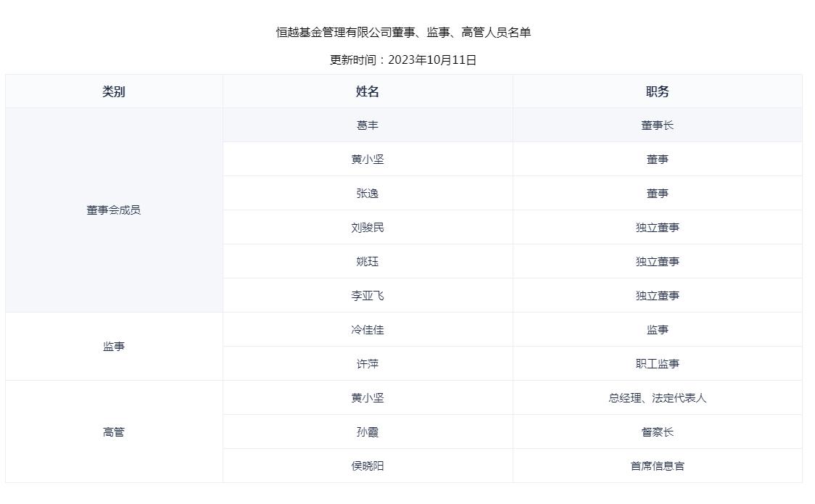This screenshot has width=815, height=504.
Task: Select the name 李亚飞
Action: click(x=368, y=295)
